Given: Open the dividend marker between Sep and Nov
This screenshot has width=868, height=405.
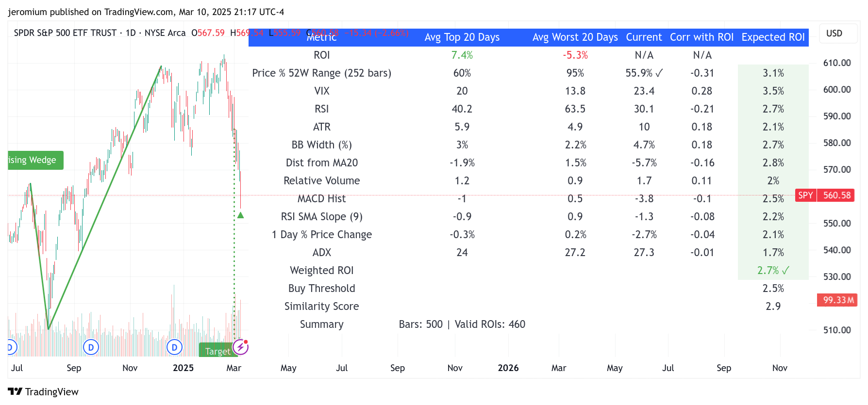Looking at the screenshot, I should [x=91, y=347].
